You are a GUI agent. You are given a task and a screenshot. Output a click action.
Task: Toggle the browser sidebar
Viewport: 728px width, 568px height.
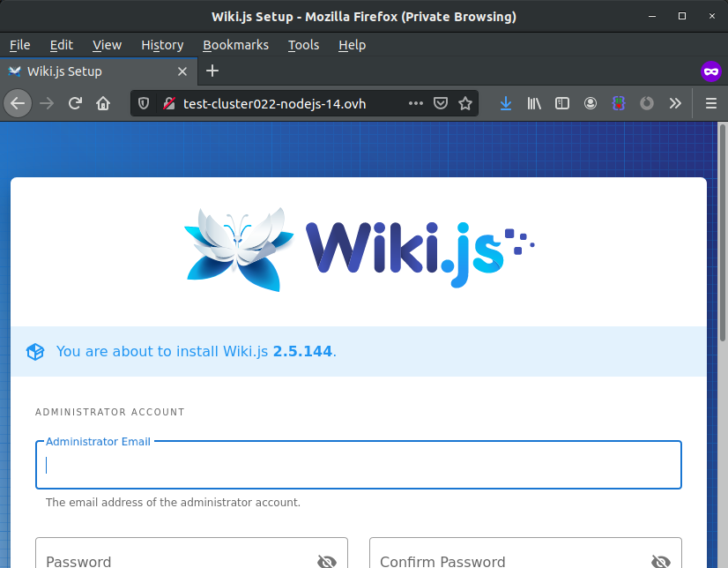[562, 103]
